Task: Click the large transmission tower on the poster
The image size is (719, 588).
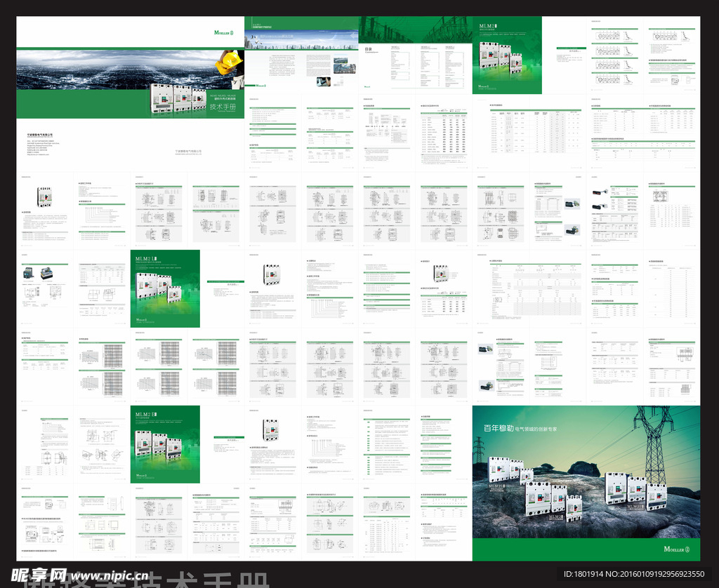Action: (657, 446)
